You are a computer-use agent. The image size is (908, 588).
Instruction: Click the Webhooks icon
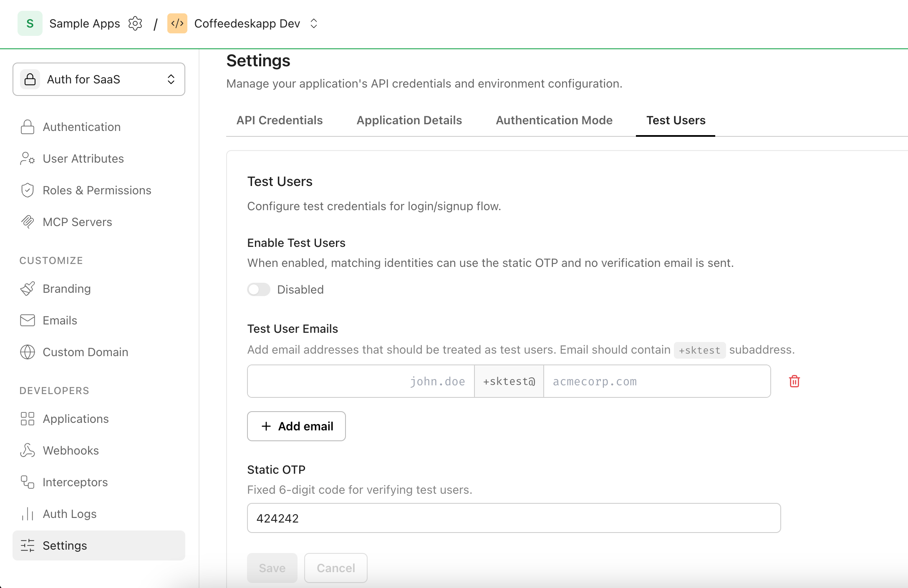click(x=28, y=450)
